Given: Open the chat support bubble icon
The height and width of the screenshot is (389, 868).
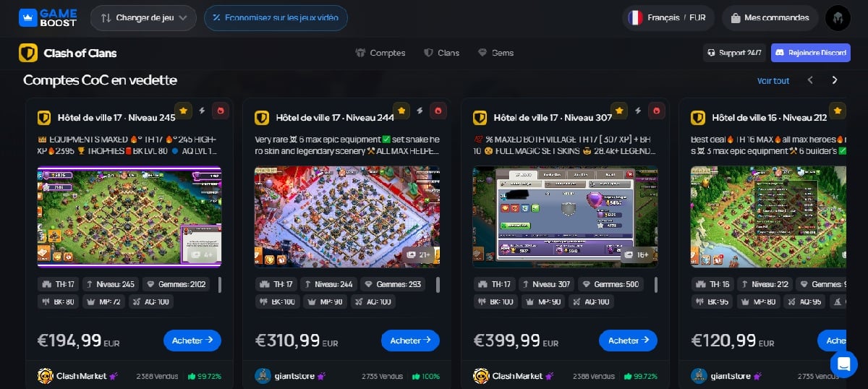Looking at the screenshot, I should pos(843,364).
